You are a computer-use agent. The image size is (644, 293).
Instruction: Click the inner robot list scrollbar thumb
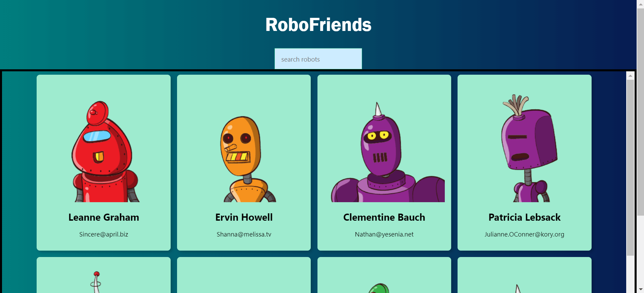click(x=630, y=168)
